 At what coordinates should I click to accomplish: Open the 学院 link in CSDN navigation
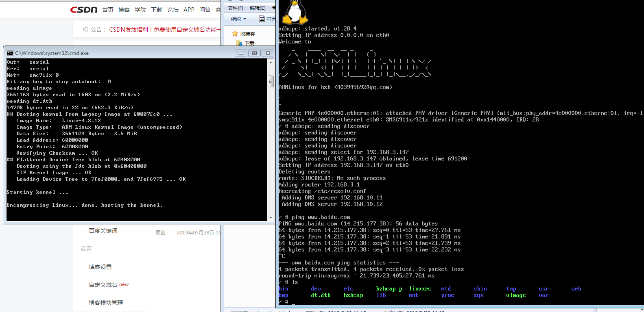pyautogui.click(x=140, y=10)
